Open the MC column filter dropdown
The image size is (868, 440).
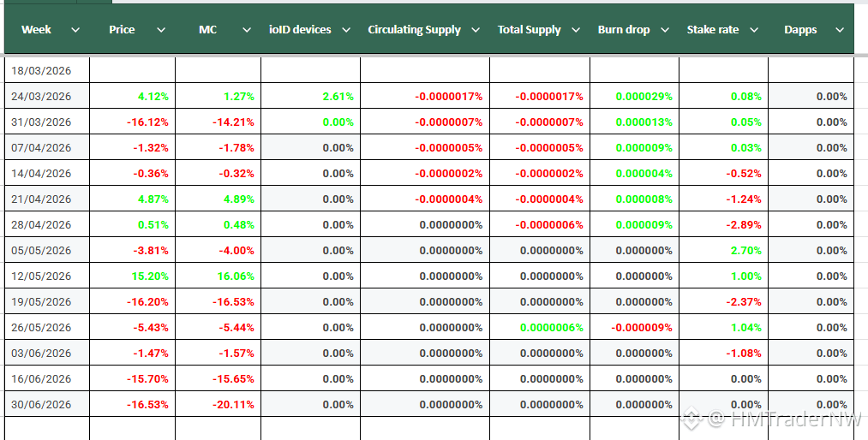pyautogui.click(x=247, y=30)
